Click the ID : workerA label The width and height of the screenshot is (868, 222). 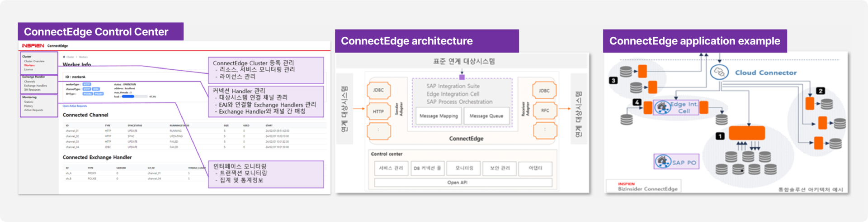pos(75,77)
